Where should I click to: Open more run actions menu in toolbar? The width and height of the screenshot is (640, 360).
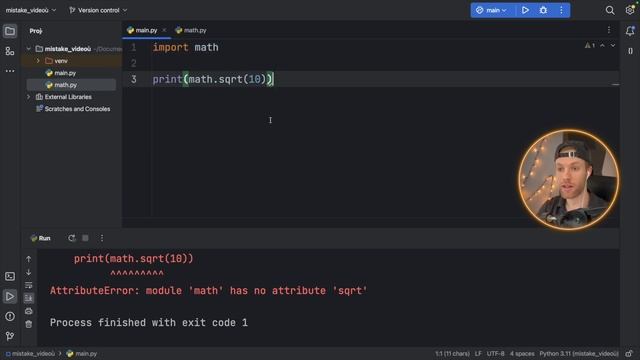[x=561, y=10]
